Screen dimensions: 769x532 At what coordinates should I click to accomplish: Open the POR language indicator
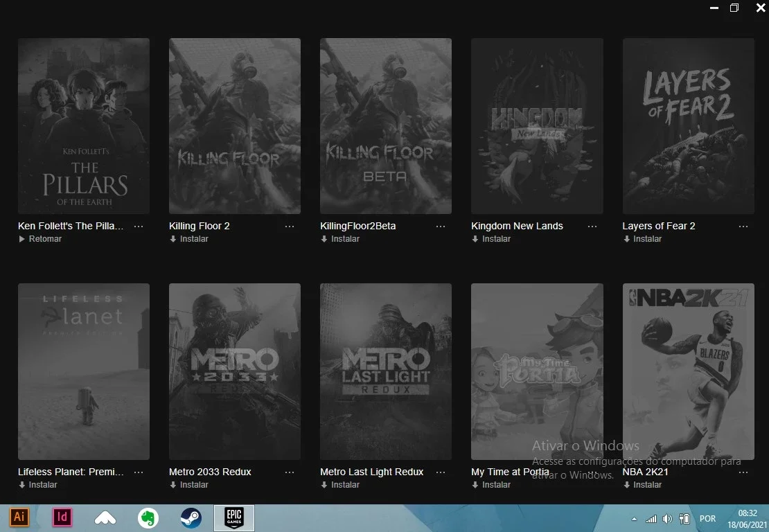pyautogui.click(x=707, y=519)
